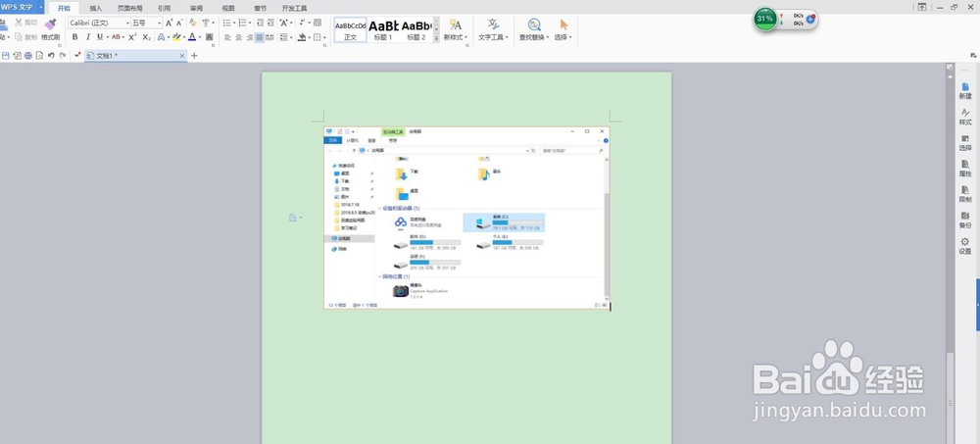Select justified alignment icon
This screenshot has height=444, width=980.
tap(260, 37)
